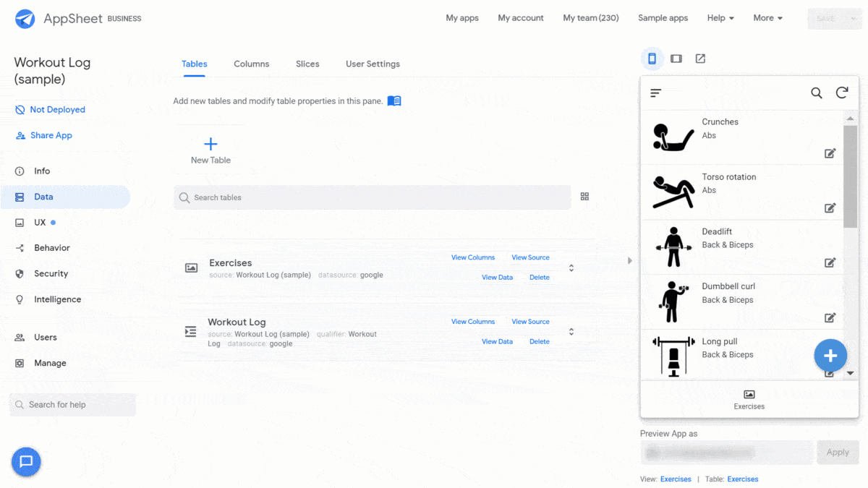The height and width of the screenshot is (488, 868).
Task: Open the documentation book icon
Action: coord(394,101)
